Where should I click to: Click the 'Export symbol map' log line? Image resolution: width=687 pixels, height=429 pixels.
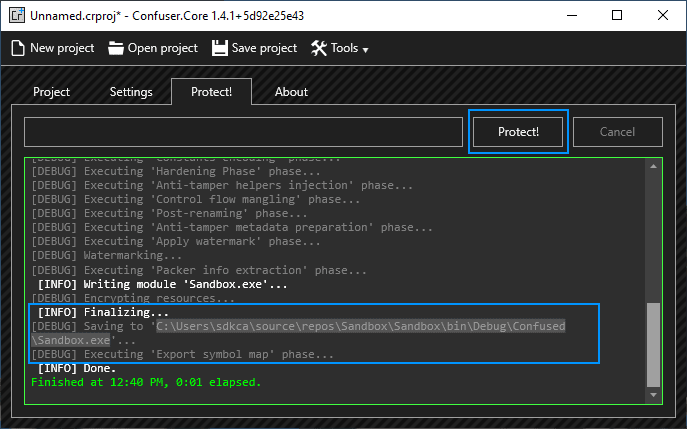point(183,355)
